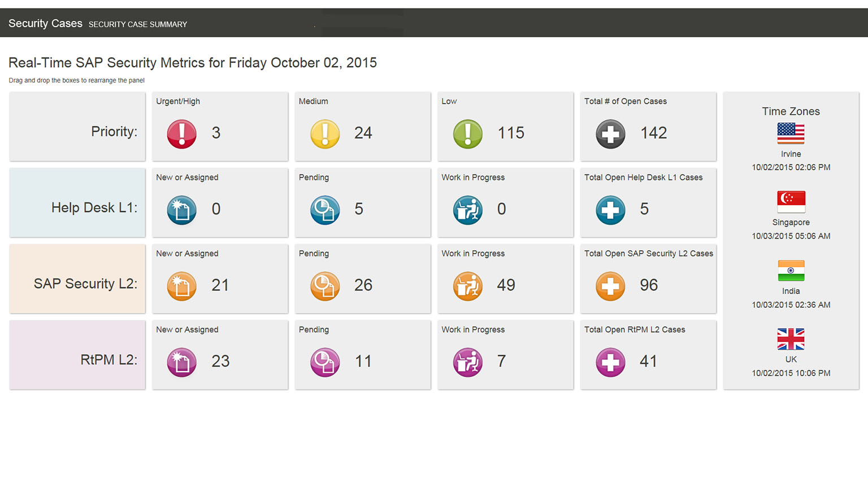Click the orange SAP Security L2 Work in Progress icon

coord(468,286)
